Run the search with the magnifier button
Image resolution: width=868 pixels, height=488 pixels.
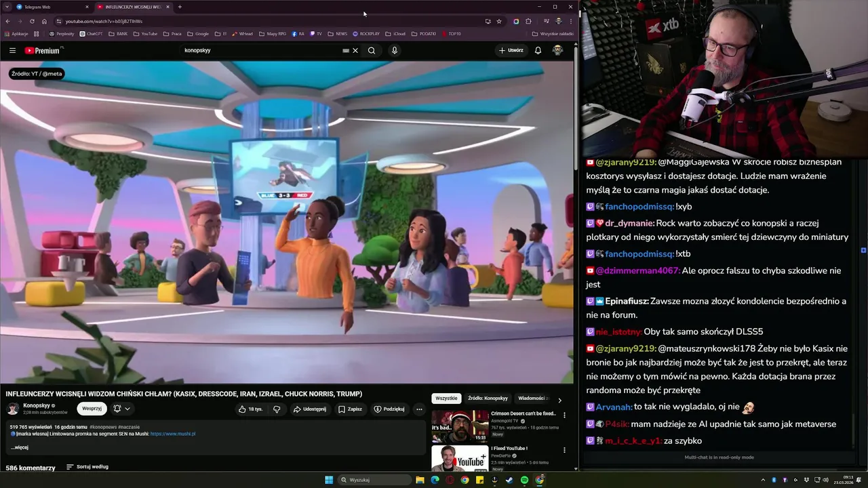372,50
